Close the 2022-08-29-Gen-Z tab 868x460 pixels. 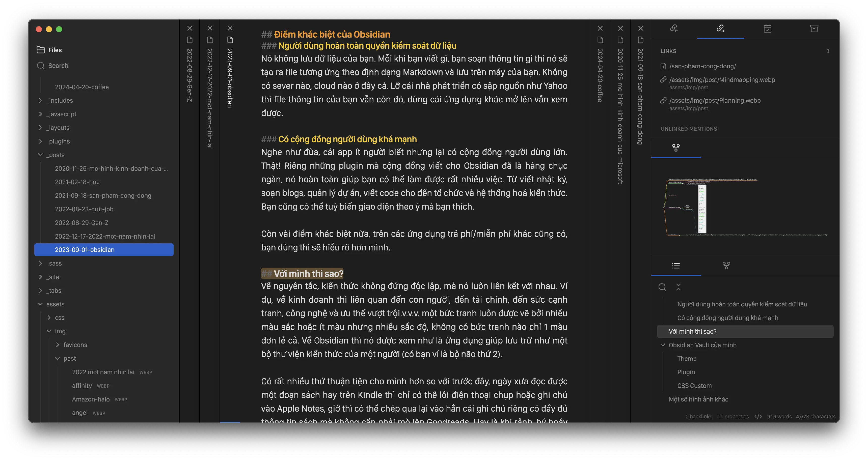tap(190, 28)
